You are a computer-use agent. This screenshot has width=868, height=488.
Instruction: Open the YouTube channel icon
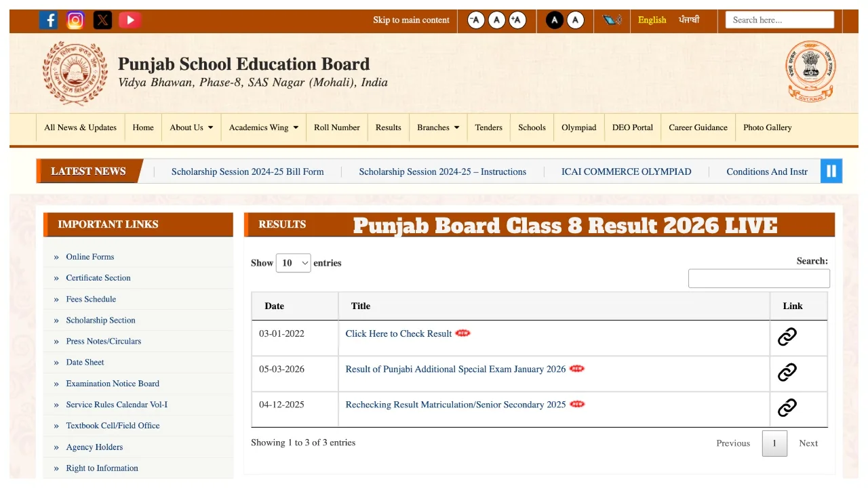coord(130,20)
